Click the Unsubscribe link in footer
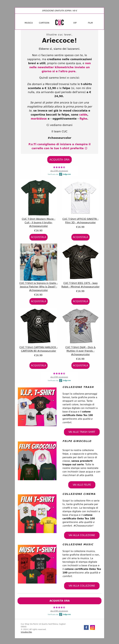119x644 pixels. click(x=26, y=632)
